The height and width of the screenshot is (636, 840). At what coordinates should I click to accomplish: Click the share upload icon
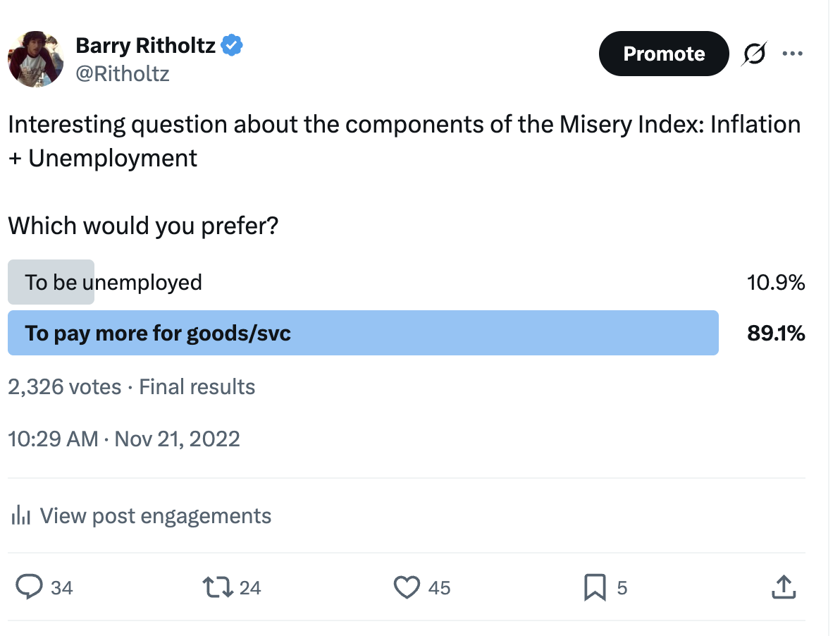click(x=784, y=587)
